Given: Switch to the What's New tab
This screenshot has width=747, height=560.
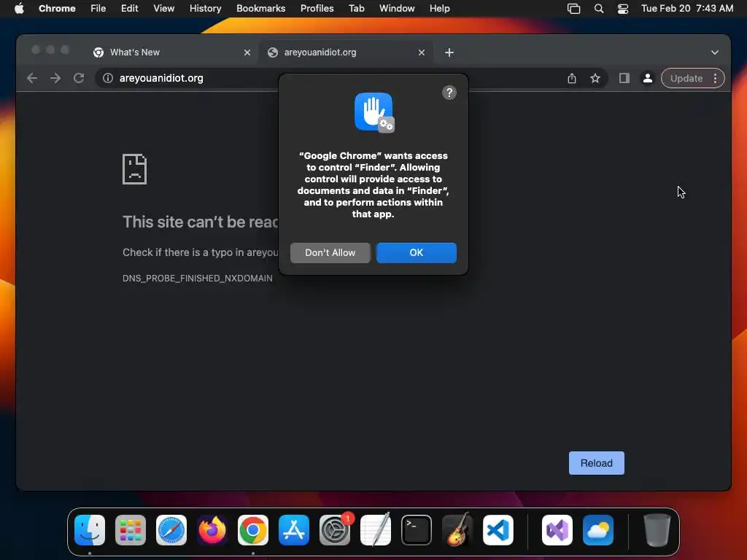Looking at the screenshot, I should (x=171, y=52).
